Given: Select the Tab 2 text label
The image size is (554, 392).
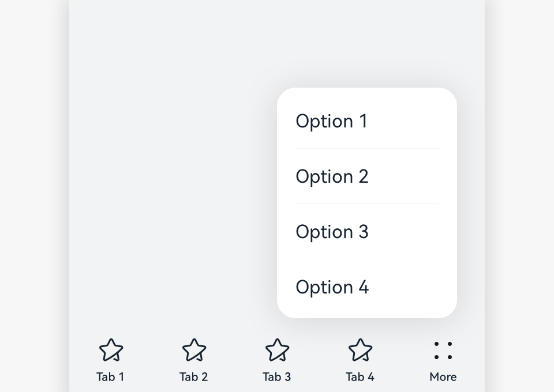Looking at the screenshot, I should pyautogui.click(x=193, y=377).
